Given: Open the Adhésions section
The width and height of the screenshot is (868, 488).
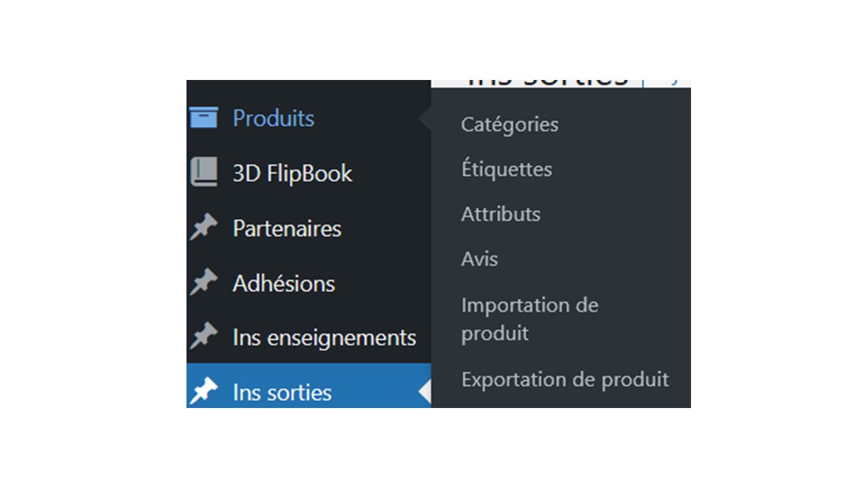Looking at the screenshot, I should pyautogui.click(x=283, y=283).
